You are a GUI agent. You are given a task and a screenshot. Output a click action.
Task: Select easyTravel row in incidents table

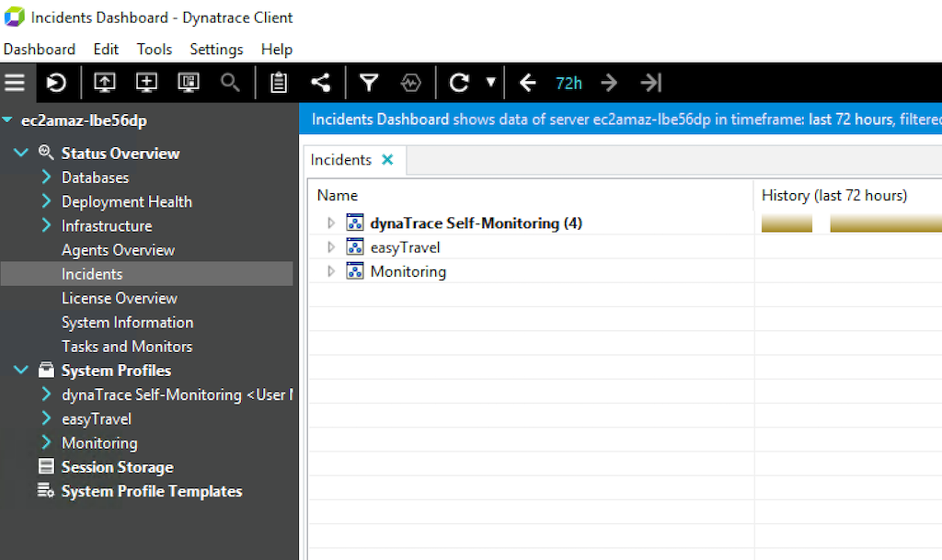point(405,247)
